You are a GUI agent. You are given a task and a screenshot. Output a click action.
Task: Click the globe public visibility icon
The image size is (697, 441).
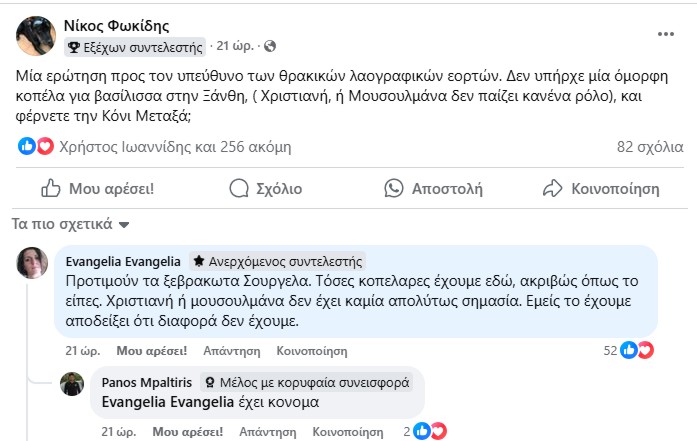point(270,46)
